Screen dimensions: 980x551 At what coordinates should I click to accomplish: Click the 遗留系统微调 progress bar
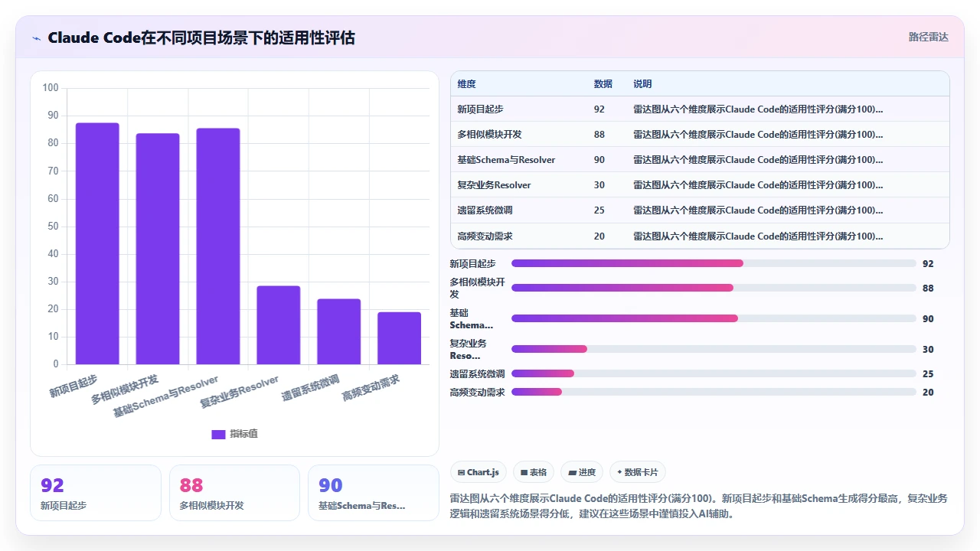tap(714, 373)
